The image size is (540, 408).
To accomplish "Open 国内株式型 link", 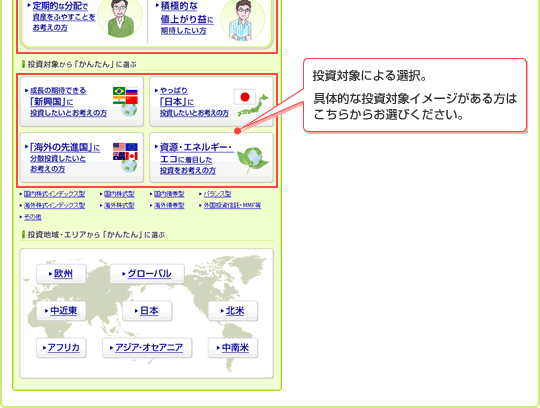I will [119, 194].
